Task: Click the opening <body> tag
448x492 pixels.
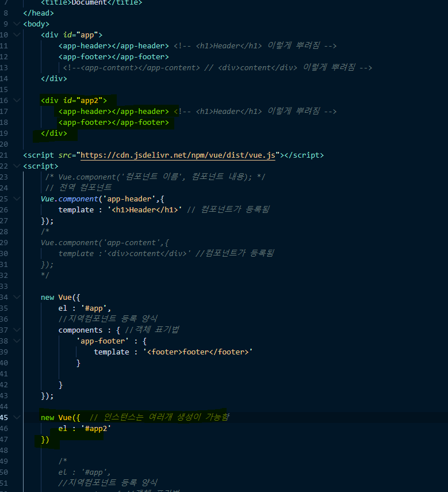Action: coord(36,24)
